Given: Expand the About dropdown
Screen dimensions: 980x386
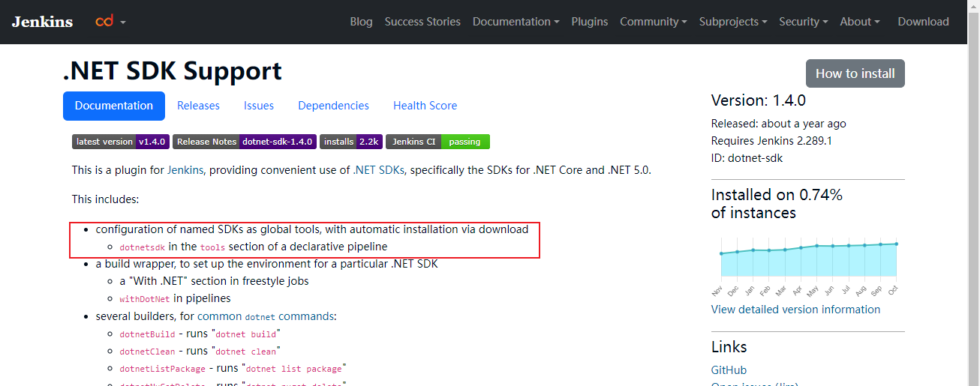Looking at the screenshot, I should (x=860, y=22).
